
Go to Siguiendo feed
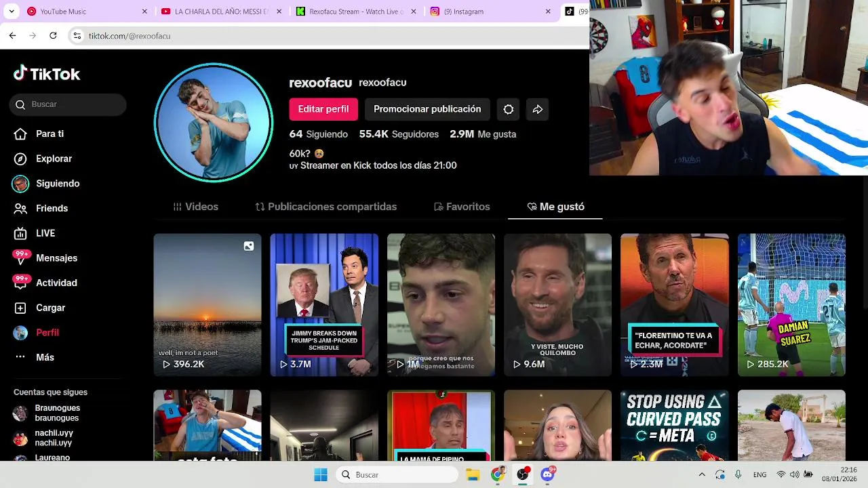tap(47, 184)
